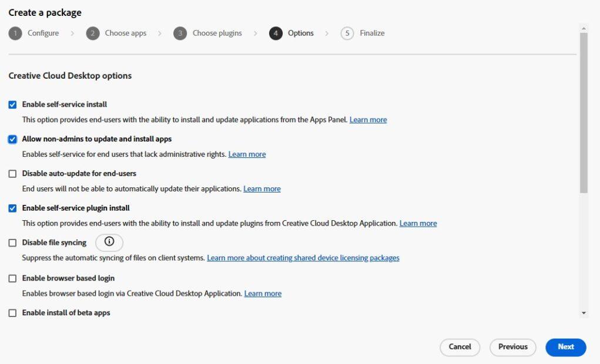
Task: Click the step 3 Choose plugins circle
Action: coord(179,33)
